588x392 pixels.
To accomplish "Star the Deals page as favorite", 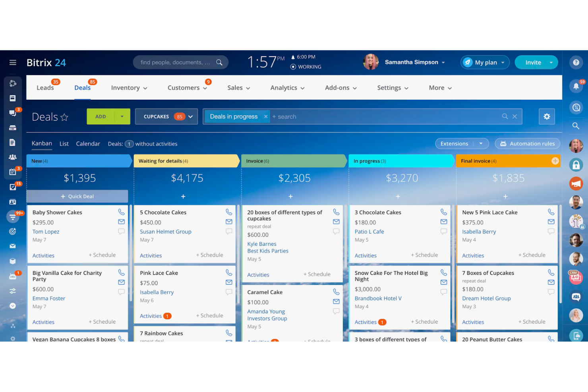I will [x=64, y=117].
